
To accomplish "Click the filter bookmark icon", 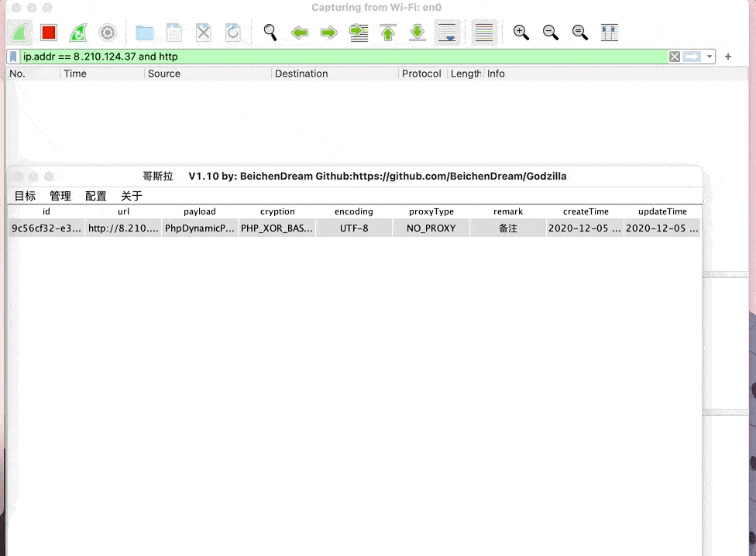I will pos(13,57).
